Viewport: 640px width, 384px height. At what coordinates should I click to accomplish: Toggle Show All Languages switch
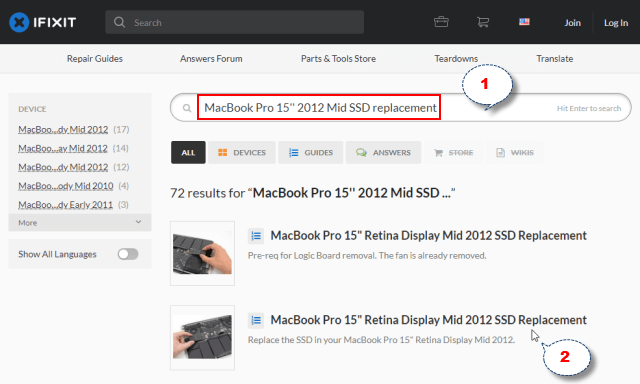[128, 254]
